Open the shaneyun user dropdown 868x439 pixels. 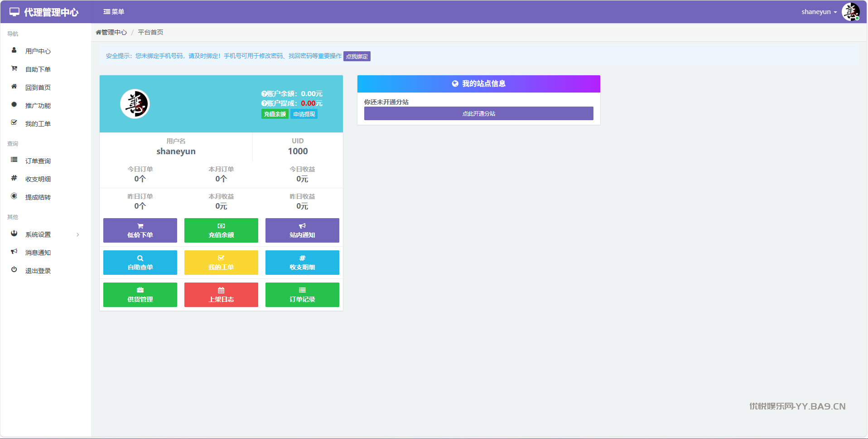[x=819, y=12]
